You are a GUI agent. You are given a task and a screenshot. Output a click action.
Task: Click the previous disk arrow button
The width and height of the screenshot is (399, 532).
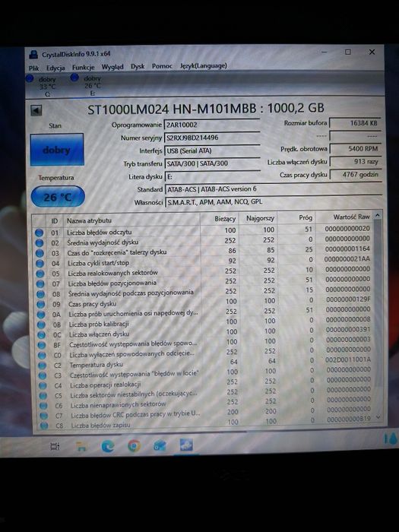pyautogui.click(x=36, y=110)
